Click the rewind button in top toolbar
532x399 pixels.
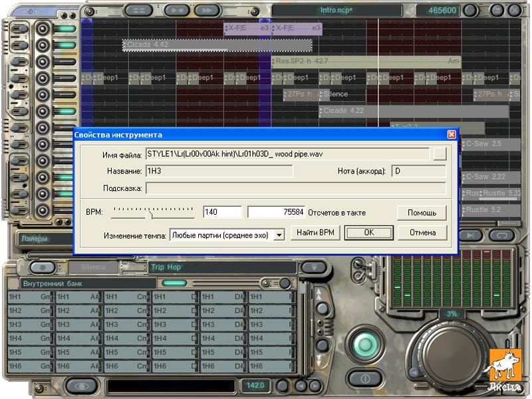click(176, 10)
